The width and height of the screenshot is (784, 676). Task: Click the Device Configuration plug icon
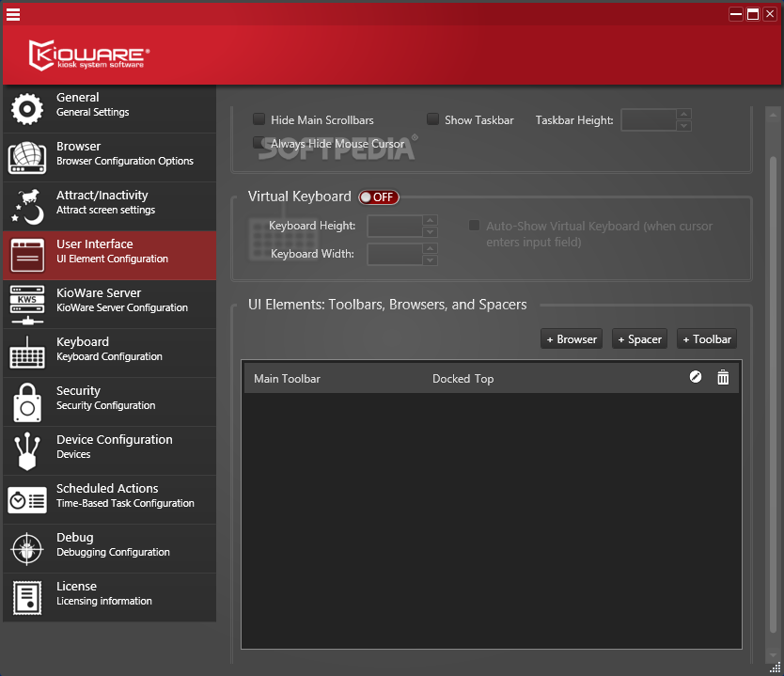pos(27,451)
